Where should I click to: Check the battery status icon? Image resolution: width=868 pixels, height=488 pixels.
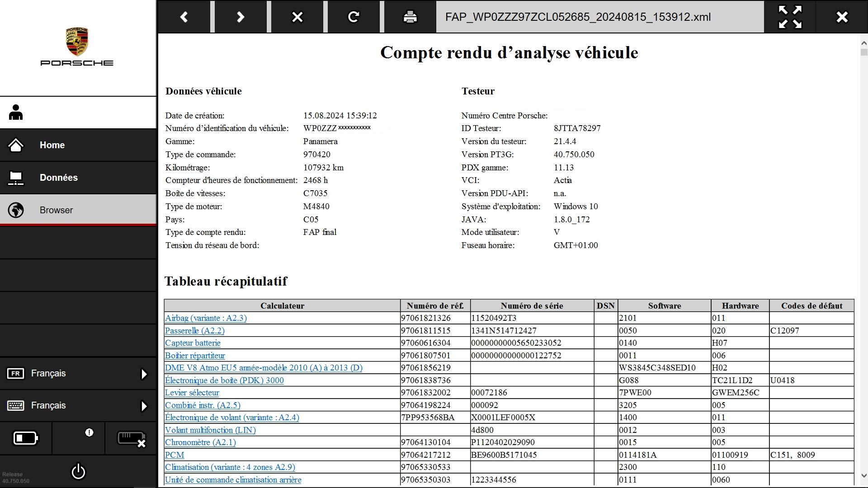26,438
